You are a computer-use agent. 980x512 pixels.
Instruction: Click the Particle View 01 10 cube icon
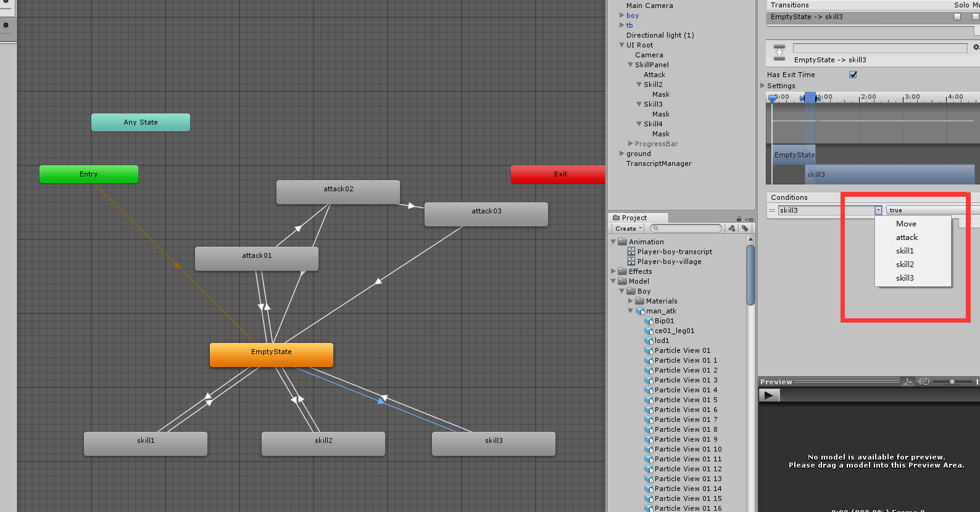click(x=649, y=449)
